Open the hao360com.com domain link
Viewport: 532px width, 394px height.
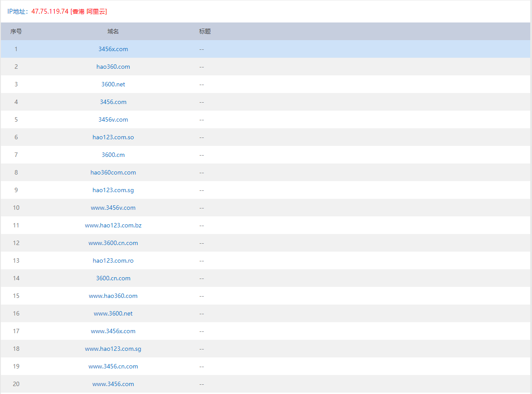[x=113, y=172]
